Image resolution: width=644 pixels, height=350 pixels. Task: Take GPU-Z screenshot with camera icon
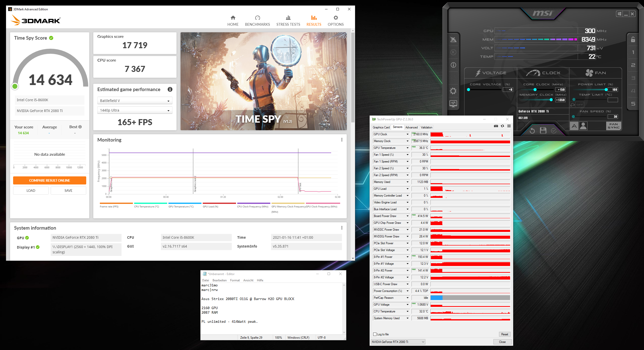point(496,126)
